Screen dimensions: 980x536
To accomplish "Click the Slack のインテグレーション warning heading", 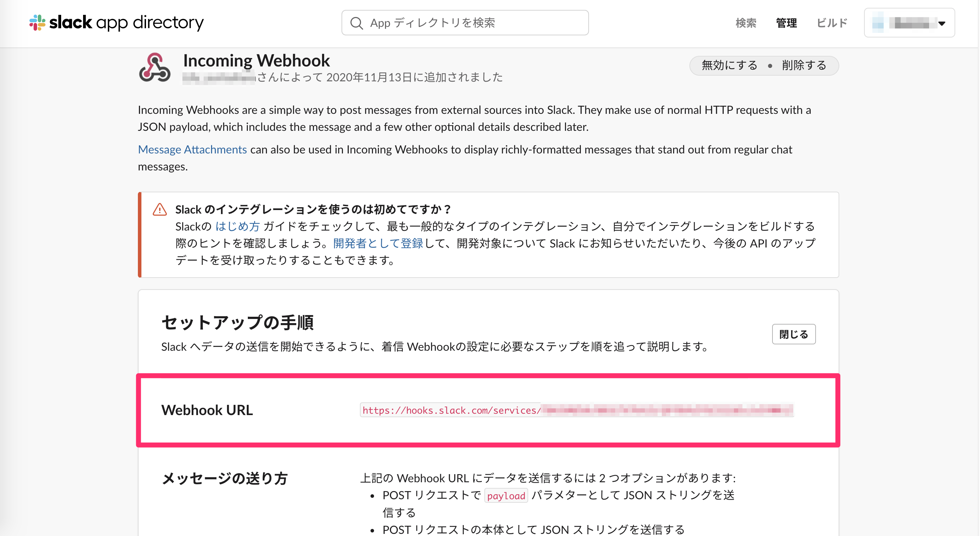I will click(313, 209).
